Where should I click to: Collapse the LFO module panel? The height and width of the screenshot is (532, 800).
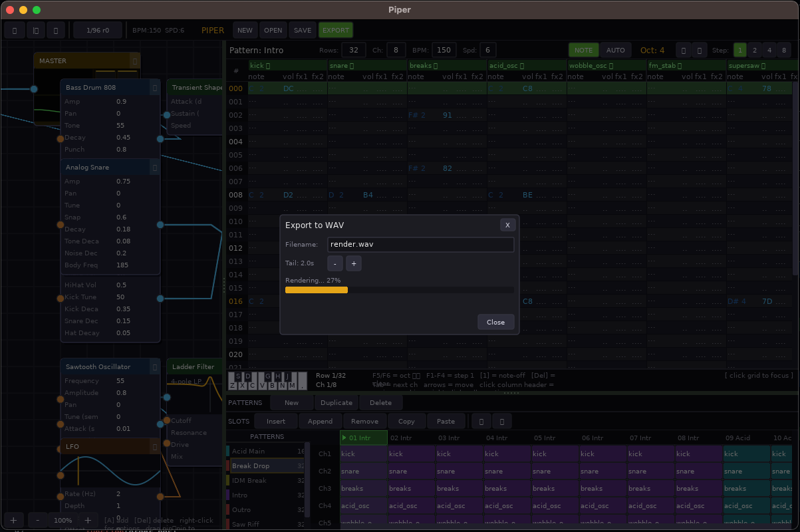155,446
